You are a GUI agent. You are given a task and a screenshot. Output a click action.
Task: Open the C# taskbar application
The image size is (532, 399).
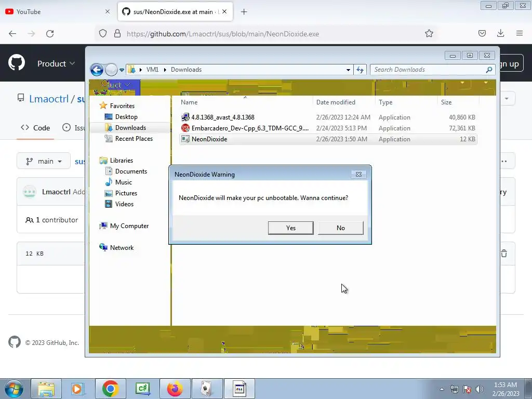pyautogui.click(x=142, y=389)
